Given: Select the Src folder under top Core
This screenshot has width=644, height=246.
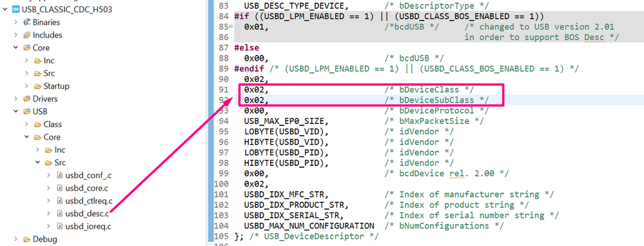Looking at the screenshot, I should pyautogui.click(x=49, y=73).
